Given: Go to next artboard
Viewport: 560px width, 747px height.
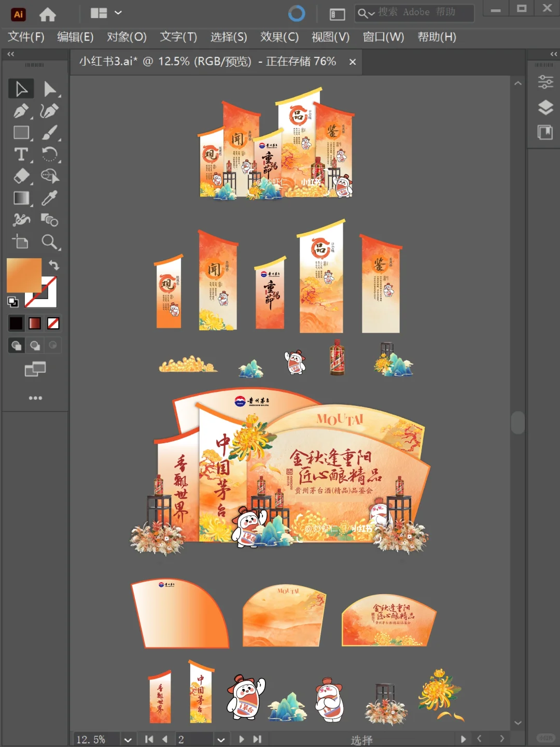Looking at the screenshot, I should pos(242,739).
